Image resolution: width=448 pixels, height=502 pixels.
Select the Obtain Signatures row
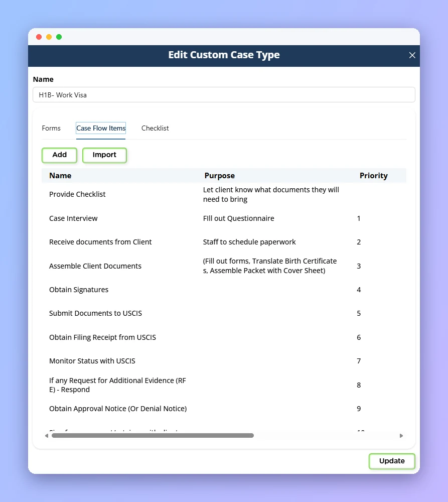click(x=224, y=290)
